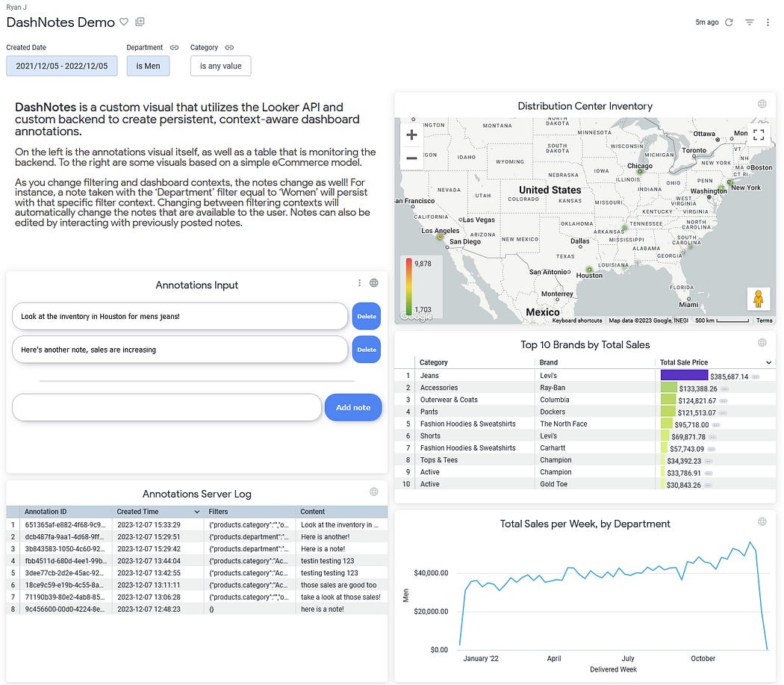
Task: Sort by Brand column header
Action: point(549,362)
